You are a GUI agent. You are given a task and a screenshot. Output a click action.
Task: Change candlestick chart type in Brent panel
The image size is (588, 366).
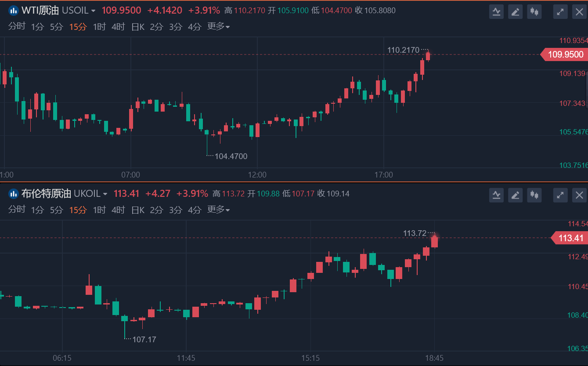point(534,195)
